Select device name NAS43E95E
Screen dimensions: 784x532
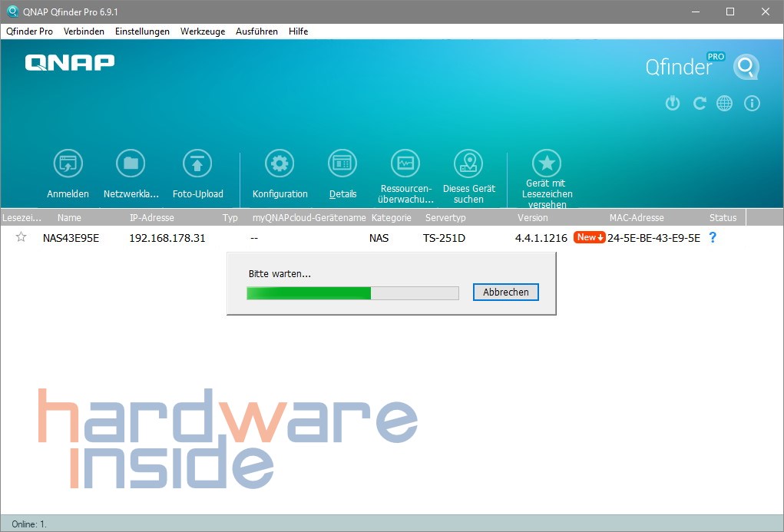click(71, 238)
